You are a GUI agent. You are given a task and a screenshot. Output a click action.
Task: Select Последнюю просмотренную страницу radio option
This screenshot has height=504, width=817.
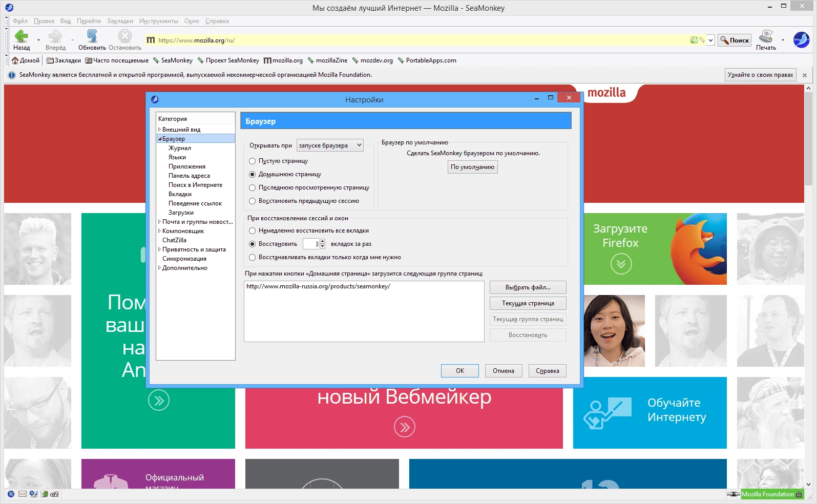coord(252,188)
